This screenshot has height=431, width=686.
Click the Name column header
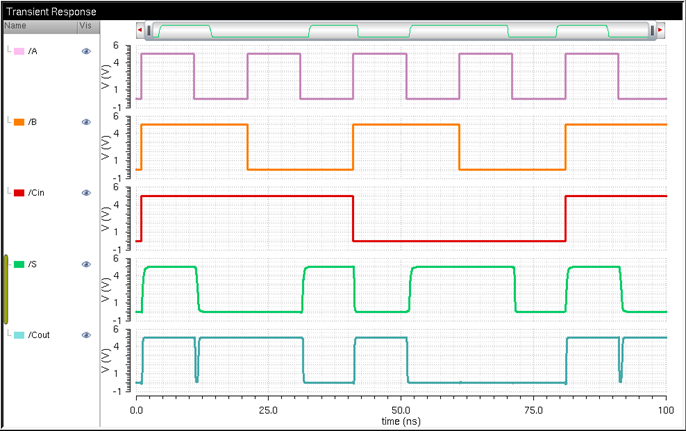pos(40,26)
